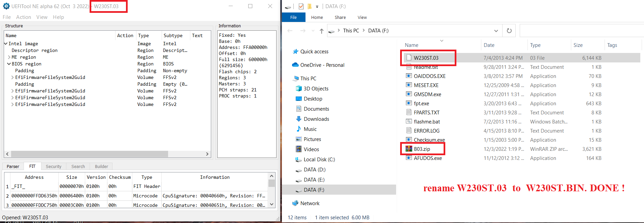Expand the last EfiFirmwareFileSystem2Guid volume
Viewport: 644px width, 223px height.
12,104
